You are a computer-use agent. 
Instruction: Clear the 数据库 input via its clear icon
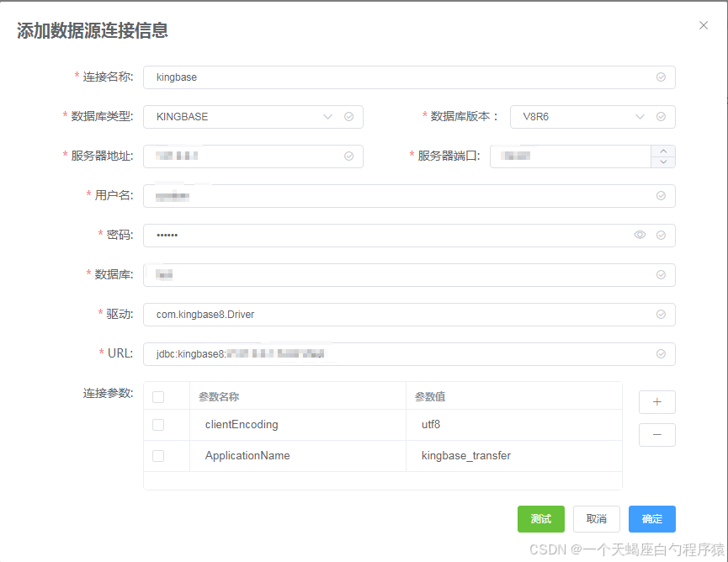tap(661, 275)
